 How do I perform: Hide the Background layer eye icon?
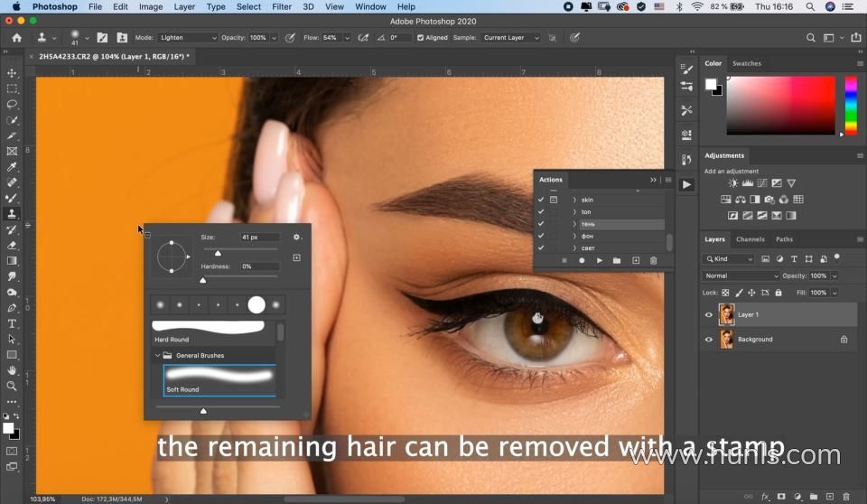[709, 340]
